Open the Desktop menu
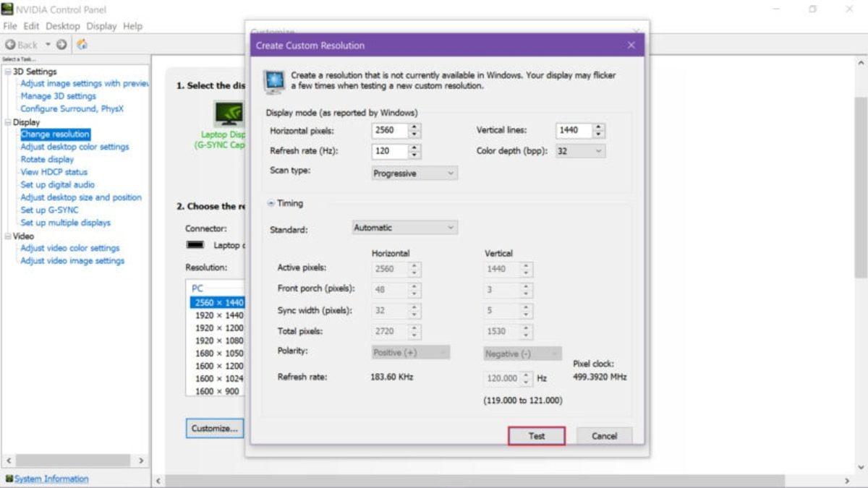Screen dimensions: 868x488 click(62, 25)
